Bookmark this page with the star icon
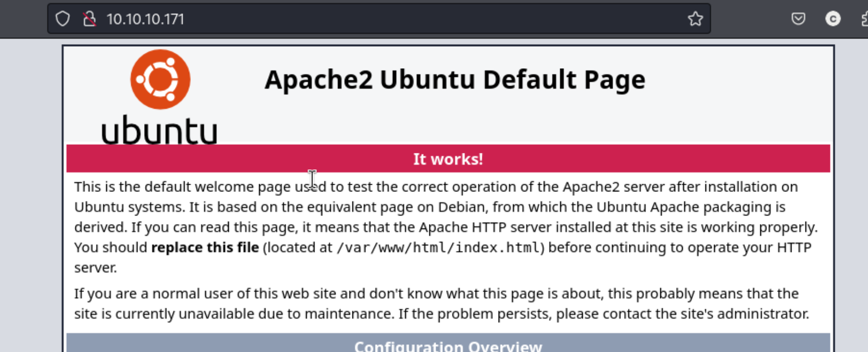The height and width of the screenshot is (352, 868). [x=695, y=19]
